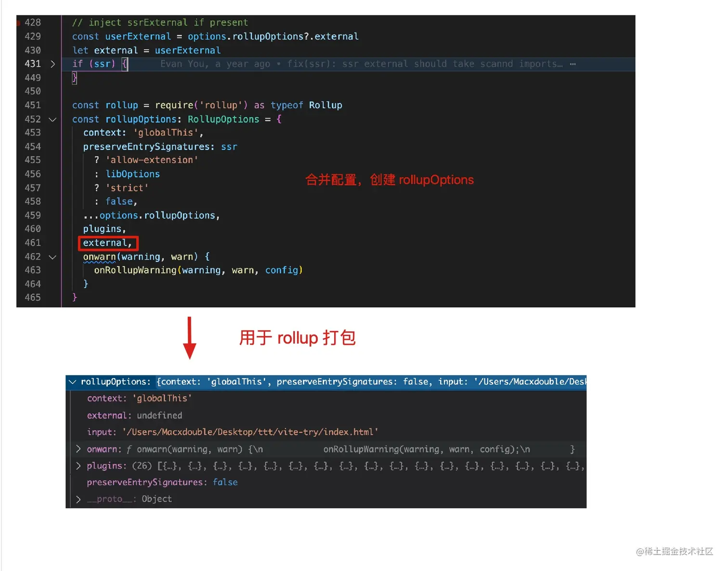Collapse the rollupOptions debug variable

[73, 382]
